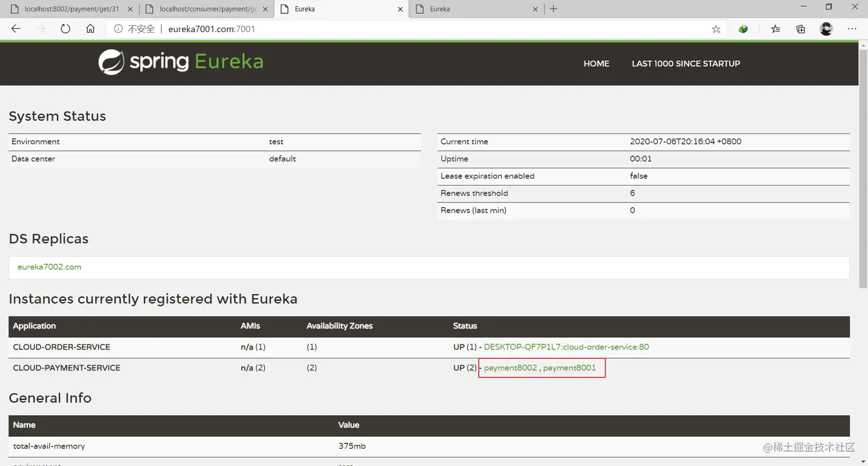Open the browser home page icon
Screen dimensions: 868x466
point(90,29)
